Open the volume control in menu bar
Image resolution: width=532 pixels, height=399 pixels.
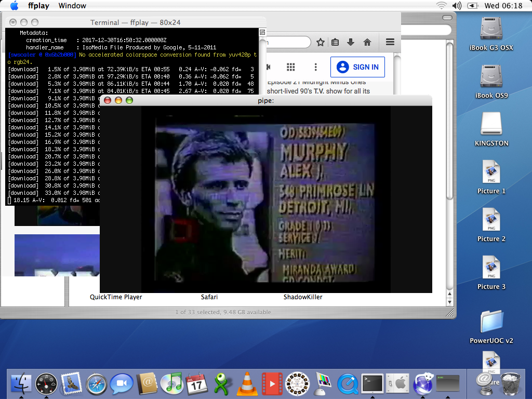457,5
